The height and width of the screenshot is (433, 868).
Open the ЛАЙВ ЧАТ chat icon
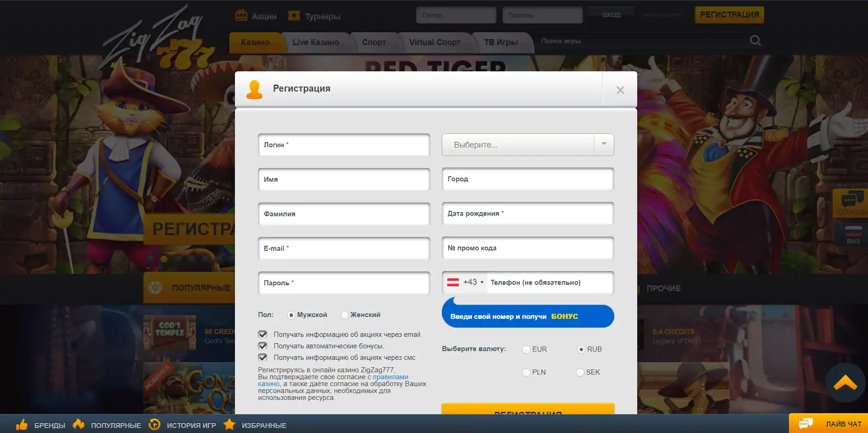pyautogui.click(x=805, y=424)
